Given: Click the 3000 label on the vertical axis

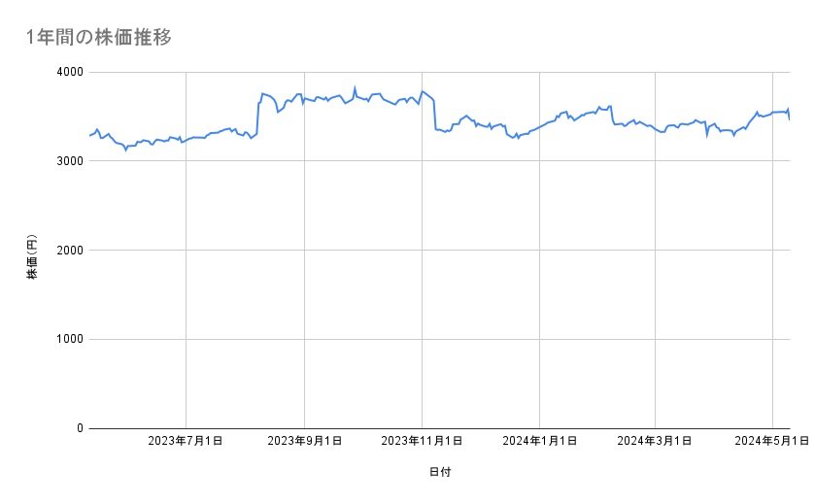Looking at the screenshot, I should [x=69, y=161].
